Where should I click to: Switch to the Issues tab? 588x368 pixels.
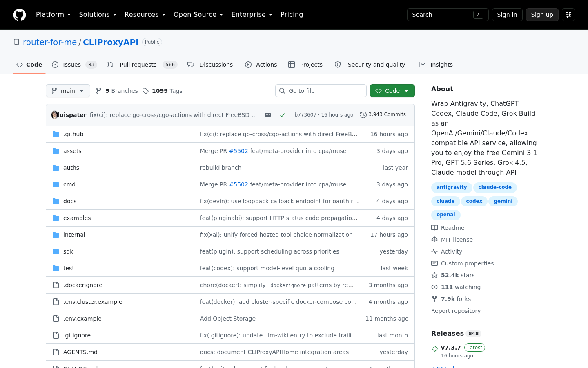pos(74,65)
